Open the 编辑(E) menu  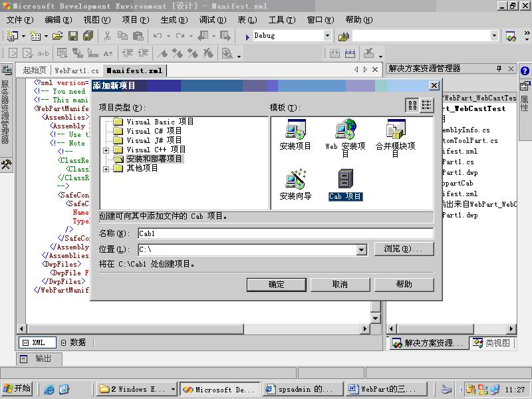pyautogui.click(x=59, y=20)
